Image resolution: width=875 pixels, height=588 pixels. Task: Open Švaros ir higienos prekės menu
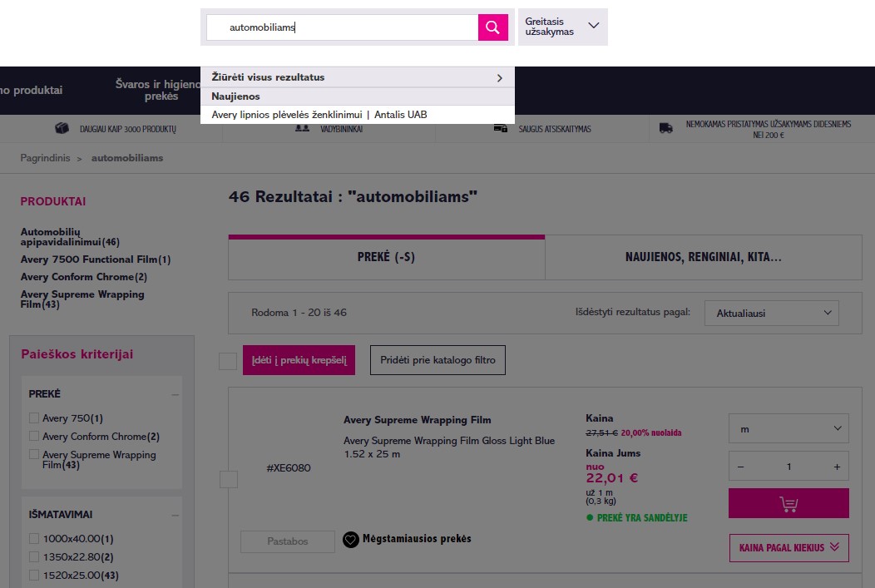tap(158, 90)
